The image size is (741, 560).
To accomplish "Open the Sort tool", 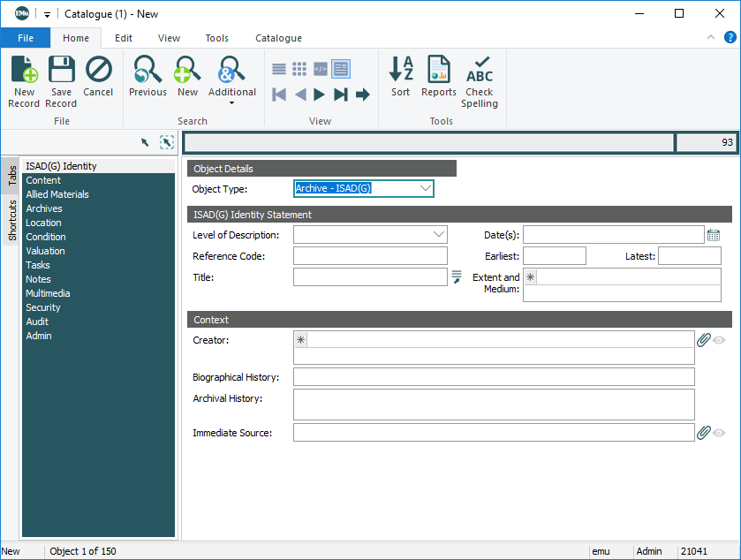I will 401,71.
